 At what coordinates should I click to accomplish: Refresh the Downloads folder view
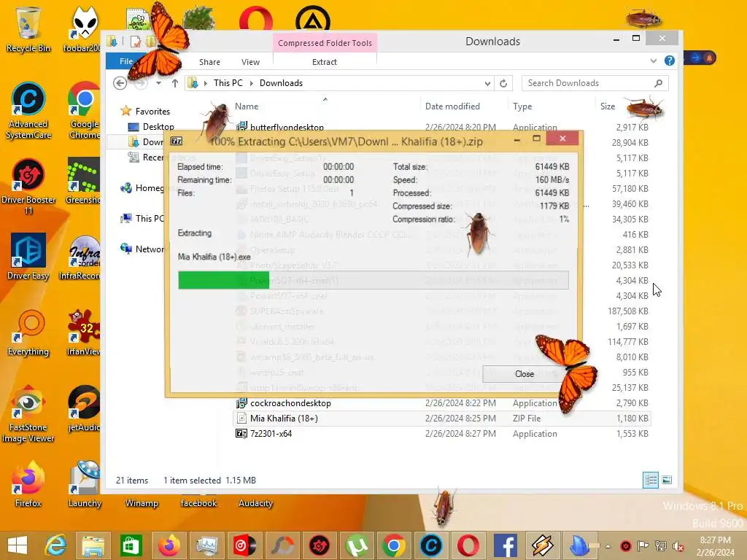tap(503, 83)
